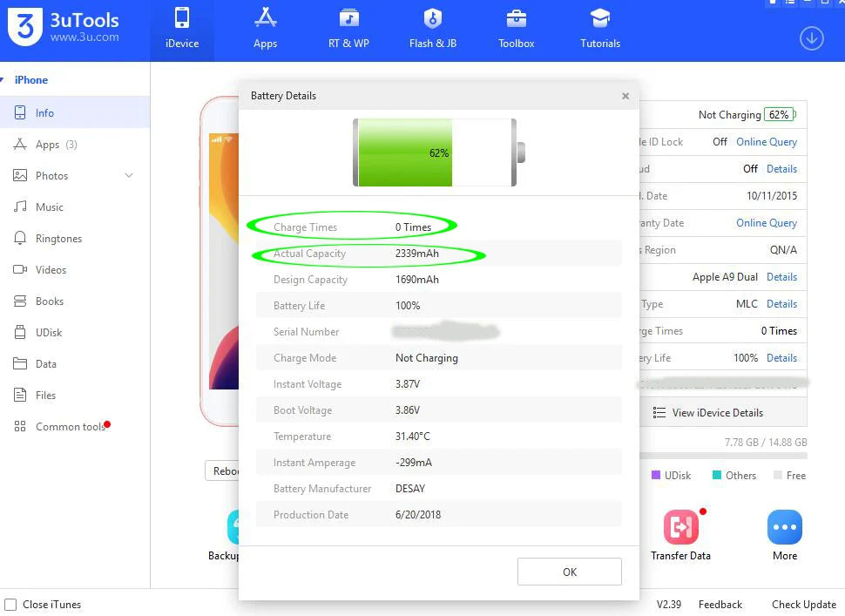845x616 pixels.
Task: Launch the Transfer Data tool
Action: (x=680, y=535)
